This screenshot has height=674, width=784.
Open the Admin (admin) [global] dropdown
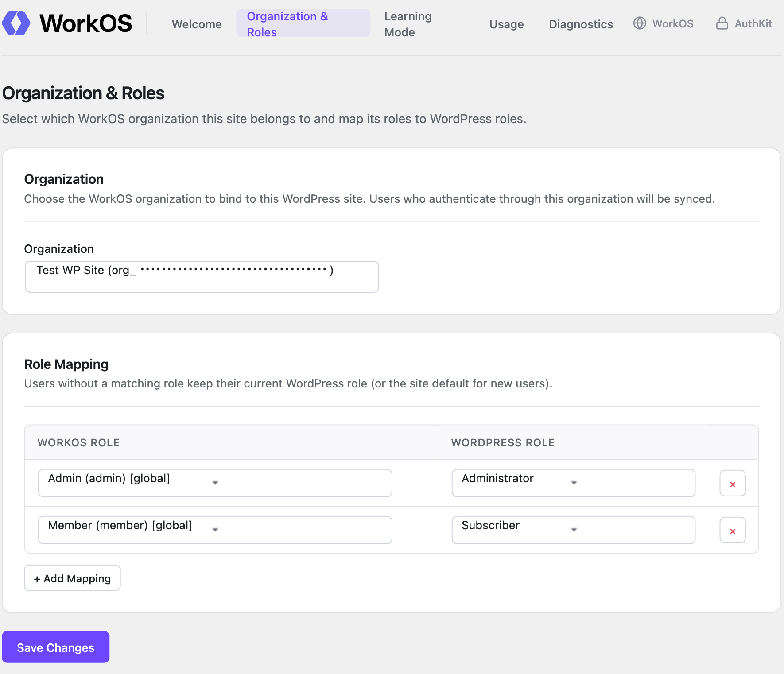tap(215, 483)
